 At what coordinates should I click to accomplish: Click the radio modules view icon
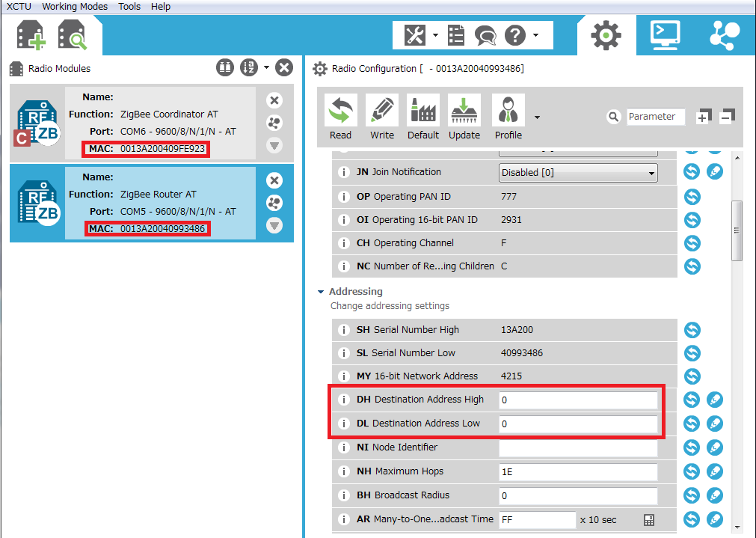224,67
